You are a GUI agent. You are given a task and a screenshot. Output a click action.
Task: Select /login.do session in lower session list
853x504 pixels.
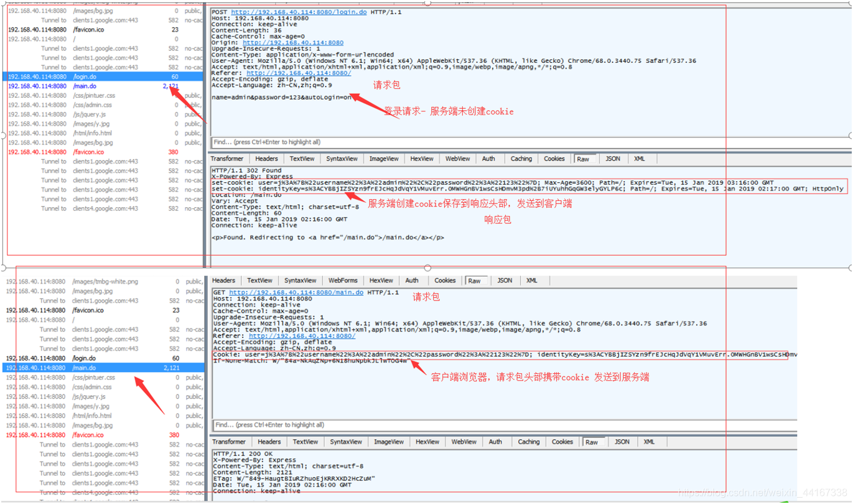tap(103, 358)
